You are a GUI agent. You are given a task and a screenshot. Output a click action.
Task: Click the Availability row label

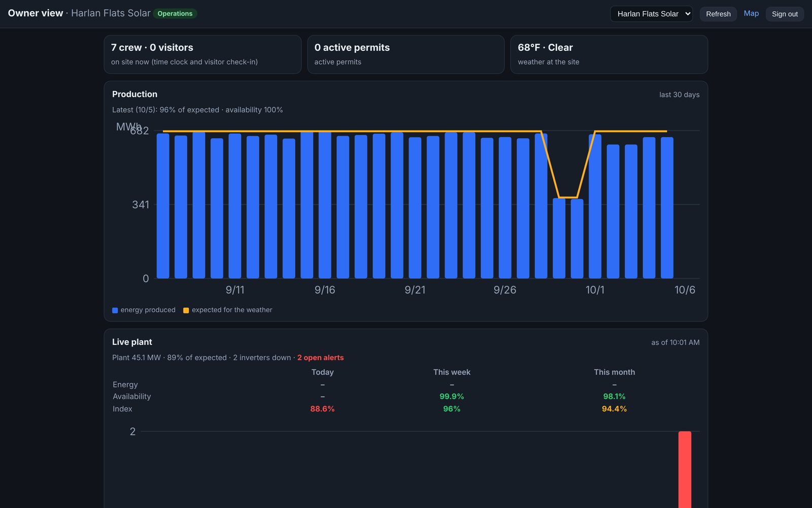[x=131, y=397]
